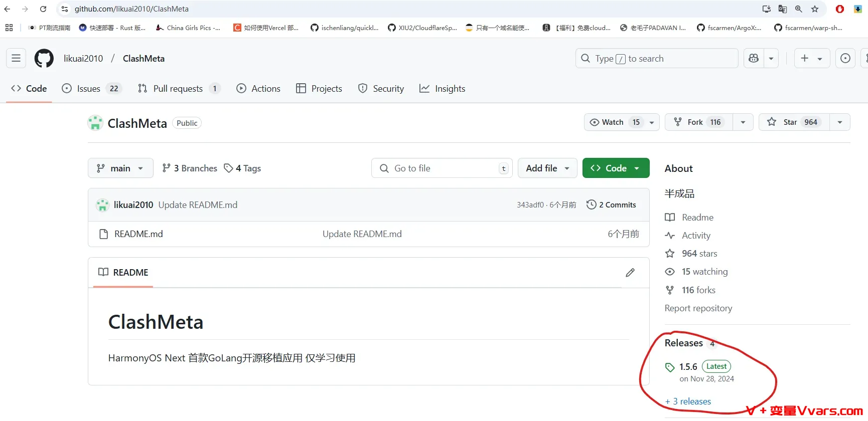Screen dimensions: 868x421
Task: Open the create new plus dropdown
Action: click(x=812, y=58)
